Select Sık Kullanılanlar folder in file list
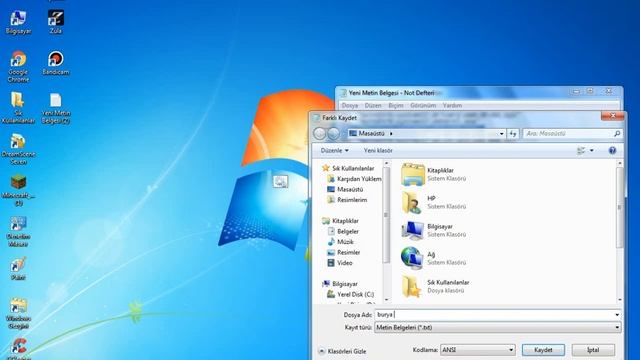 click(435, 286)
